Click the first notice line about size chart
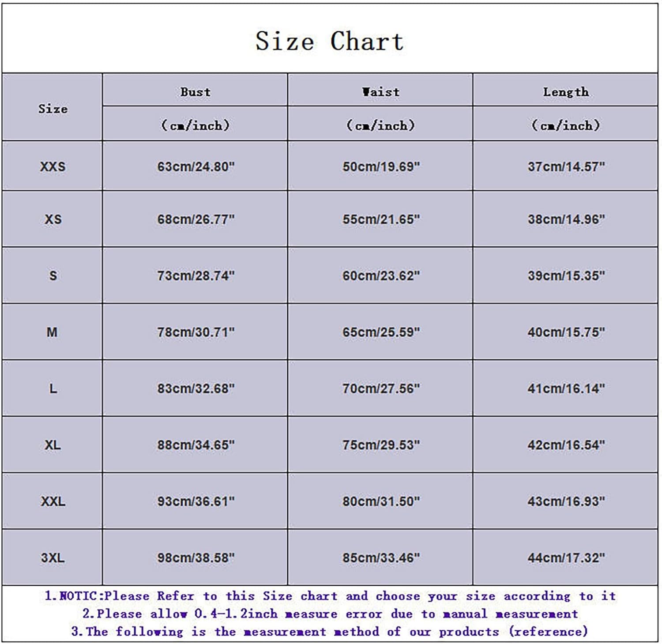The height and width of the screenshot is (644, 662). (330, 596)
